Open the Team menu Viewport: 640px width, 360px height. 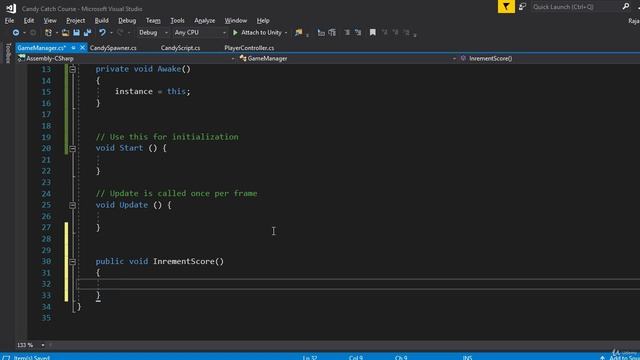coord(153,20)
